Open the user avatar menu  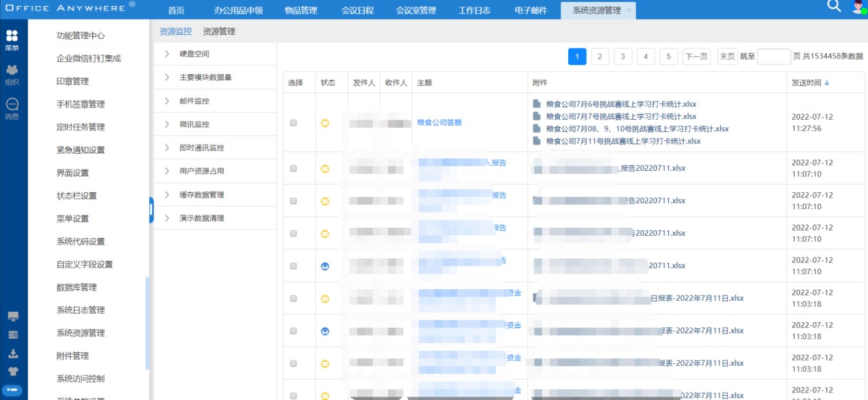point(858,7)
